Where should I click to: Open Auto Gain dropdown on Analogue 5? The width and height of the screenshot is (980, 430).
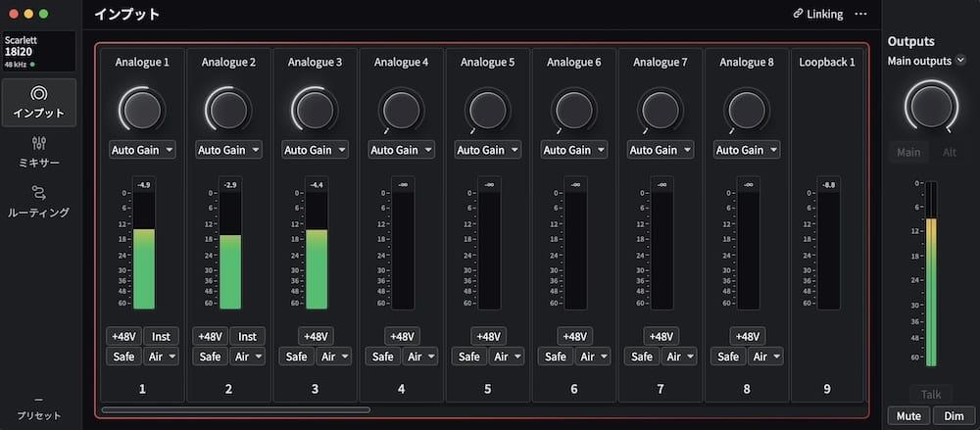click(487, 150)
